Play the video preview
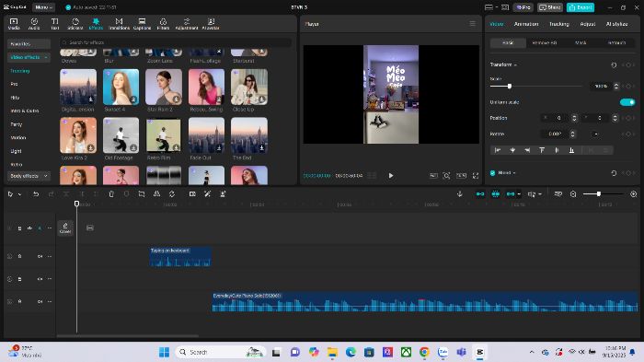The image size is (644, 362). coord(391,176)
